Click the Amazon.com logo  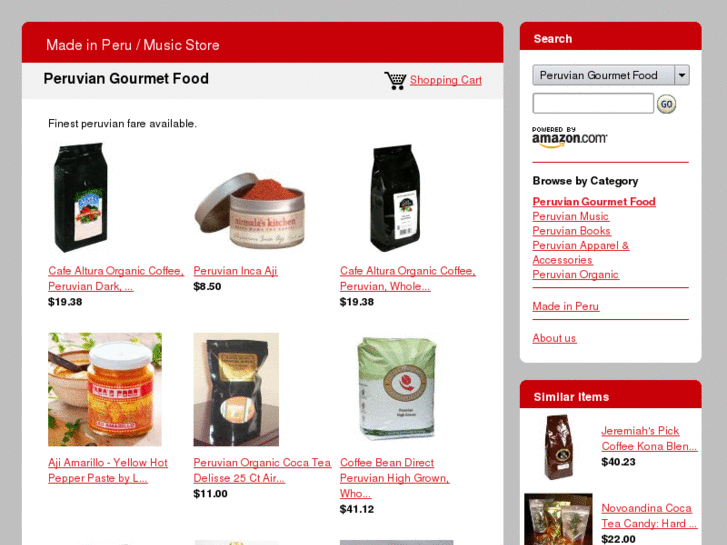click(569, 137)
